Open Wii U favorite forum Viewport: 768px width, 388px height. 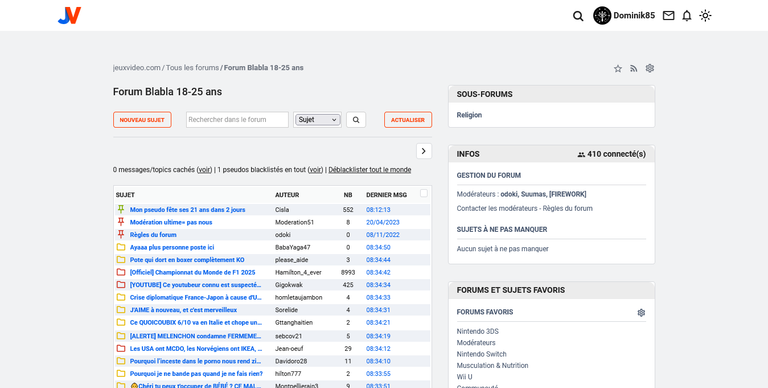[x=465, y=377]
